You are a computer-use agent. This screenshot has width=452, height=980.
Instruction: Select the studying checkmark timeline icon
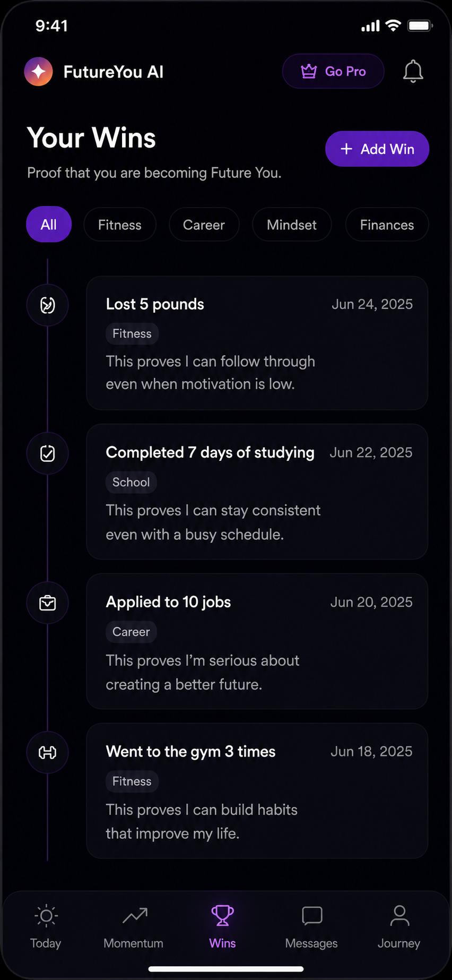click(x=48, y=454)
